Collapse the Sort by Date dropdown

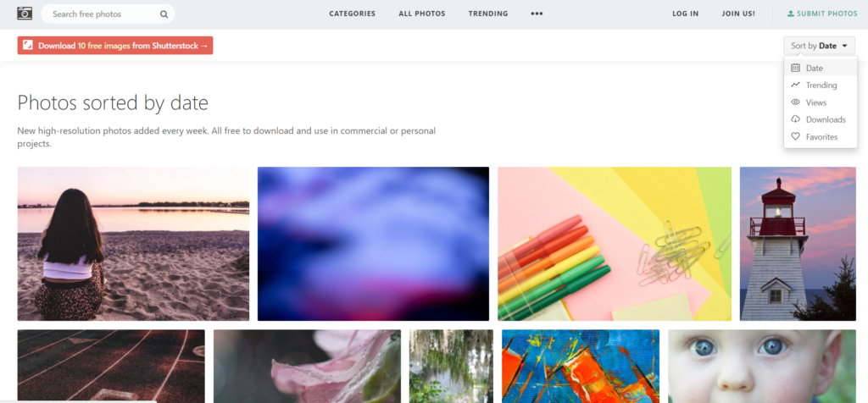pyautogui.click(x=819, y=46)
